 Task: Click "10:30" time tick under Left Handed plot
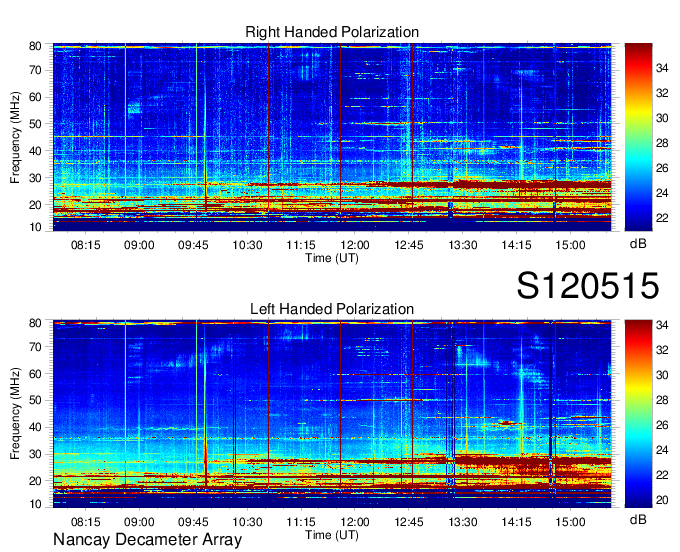247,522
